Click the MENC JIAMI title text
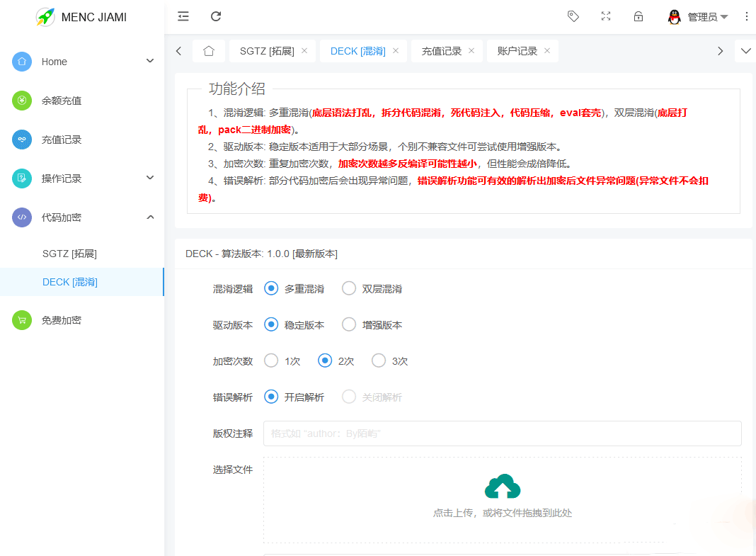 [x=94, y=18]
